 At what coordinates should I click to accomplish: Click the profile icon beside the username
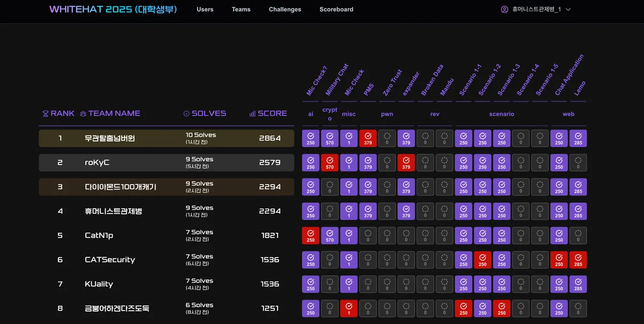(x=503, y=9)
